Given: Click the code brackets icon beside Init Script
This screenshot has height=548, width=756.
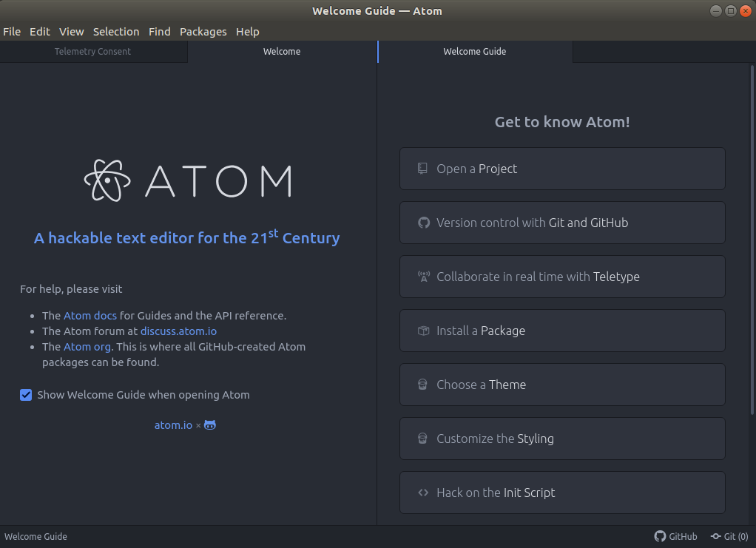Looking at the screenshot, I should coord(423,493).
